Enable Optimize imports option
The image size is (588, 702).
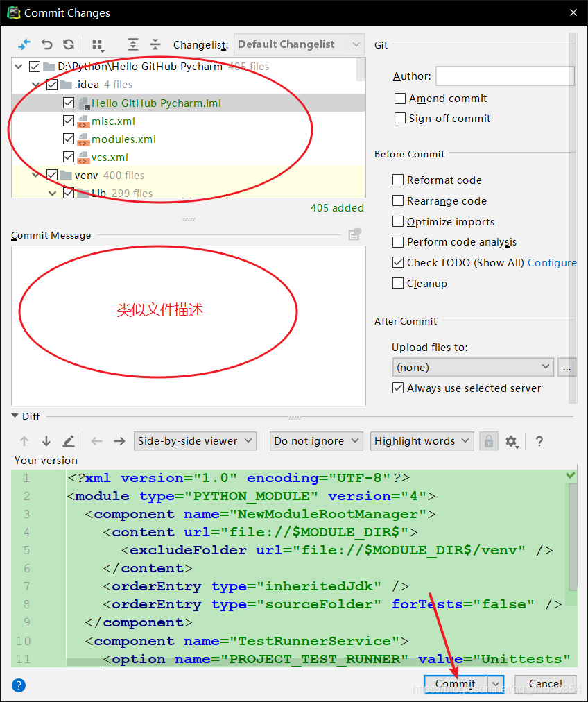(x=398, y=221)
